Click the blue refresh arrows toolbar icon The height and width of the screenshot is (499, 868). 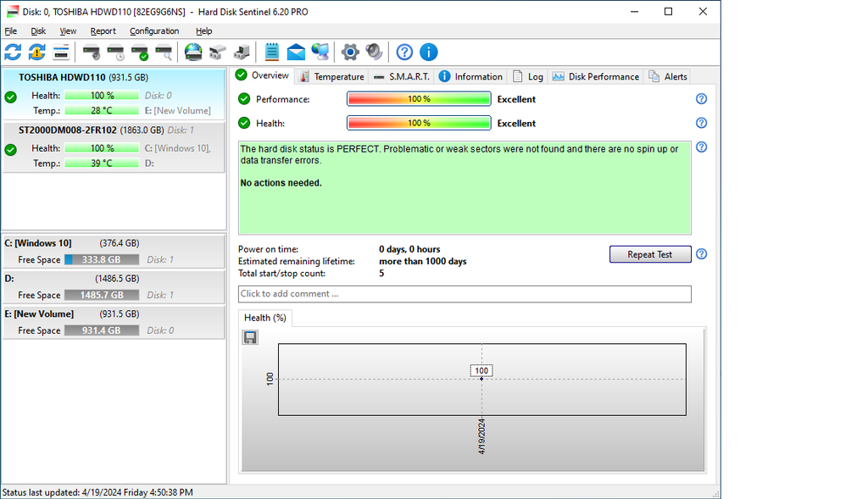pyautogui.click(x=13, y=52)
